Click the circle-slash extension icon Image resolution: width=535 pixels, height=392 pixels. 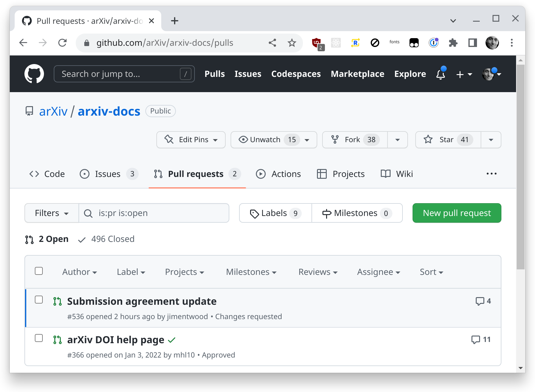coord(375,43)
